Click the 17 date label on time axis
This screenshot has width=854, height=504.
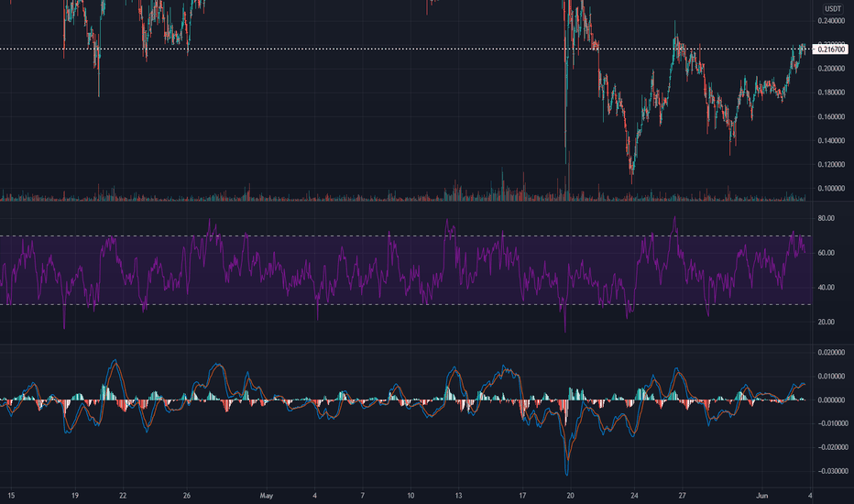coord(523,496)
